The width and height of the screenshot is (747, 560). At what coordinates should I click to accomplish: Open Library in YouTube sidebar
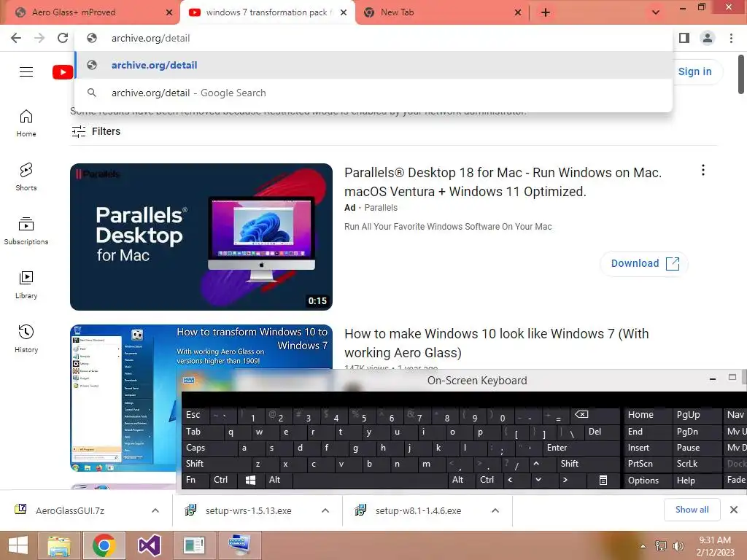coord(26,285)
